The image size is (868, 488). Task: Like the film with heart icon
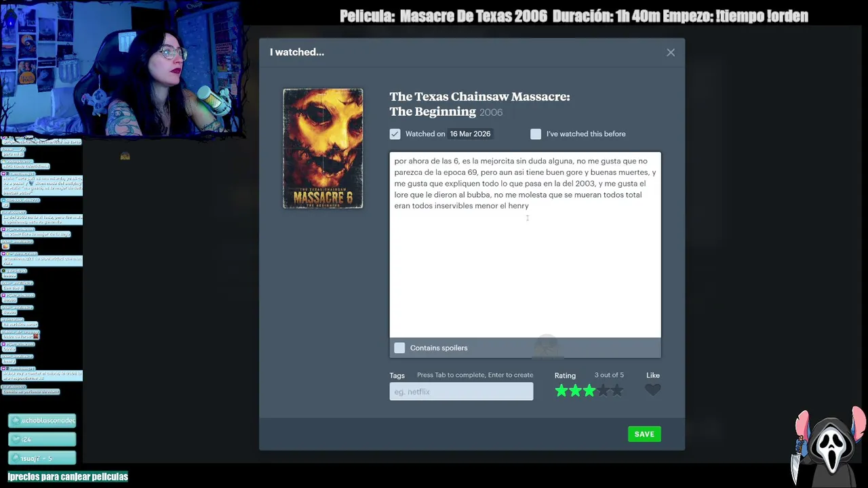tap(652, 390)
